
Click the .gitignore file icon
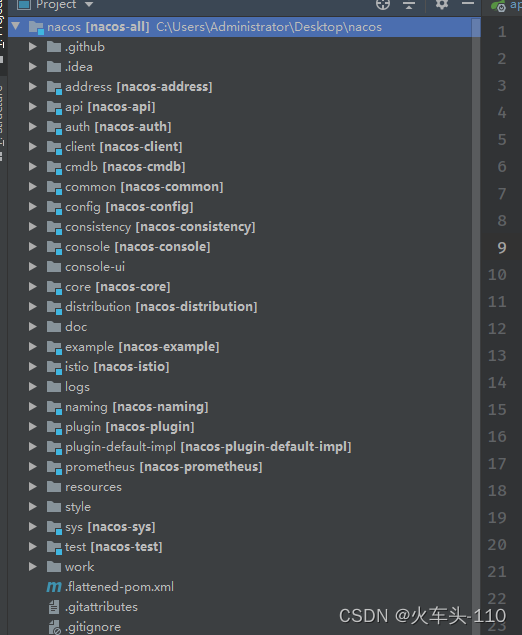tap(54, 627)
